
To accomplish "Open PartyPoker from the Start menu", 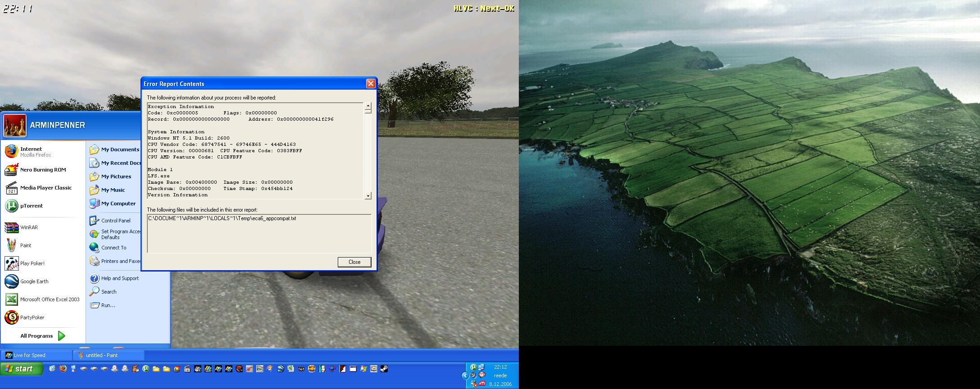I will click(x=43, y=317).
